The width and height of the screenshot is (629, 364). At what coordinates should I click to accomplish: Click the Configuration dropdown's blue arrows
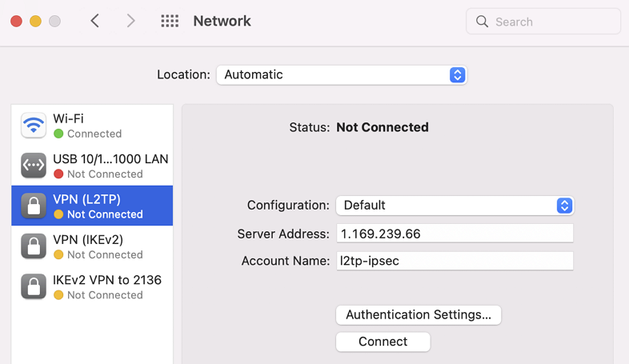[x=564, y=205]
